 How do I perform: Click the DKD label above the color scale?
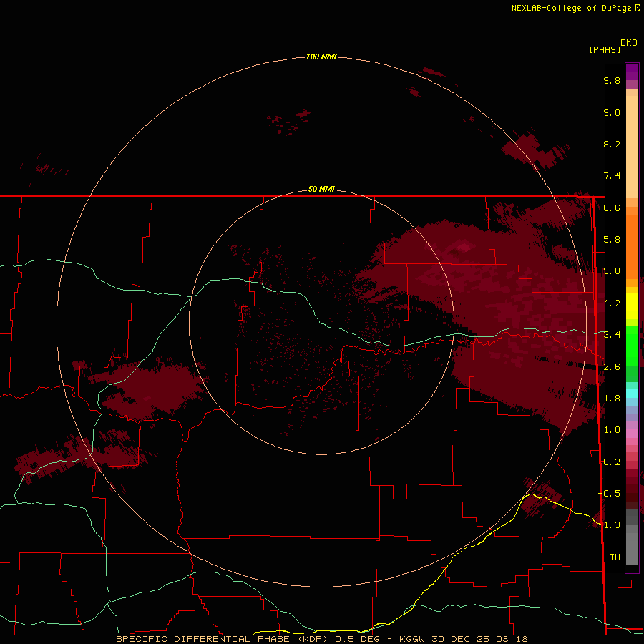(x=629, y=43)
